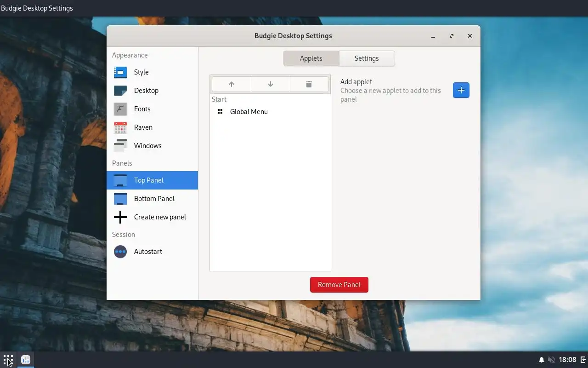Viewport: 588px width, 368px height.
Task: Click Budgie Settings taskbar app icon
Action: click(26, 360)
